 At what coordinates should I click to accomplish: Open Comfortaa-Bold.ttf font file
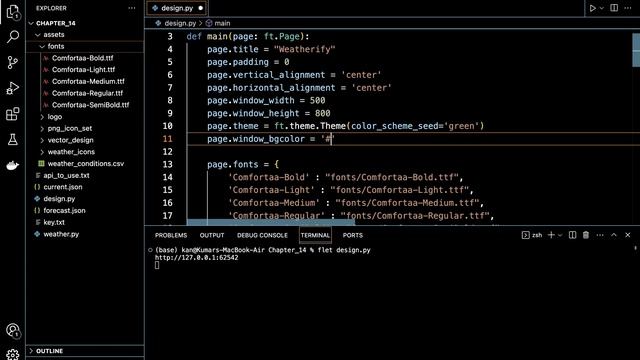[x=82, y=58]
